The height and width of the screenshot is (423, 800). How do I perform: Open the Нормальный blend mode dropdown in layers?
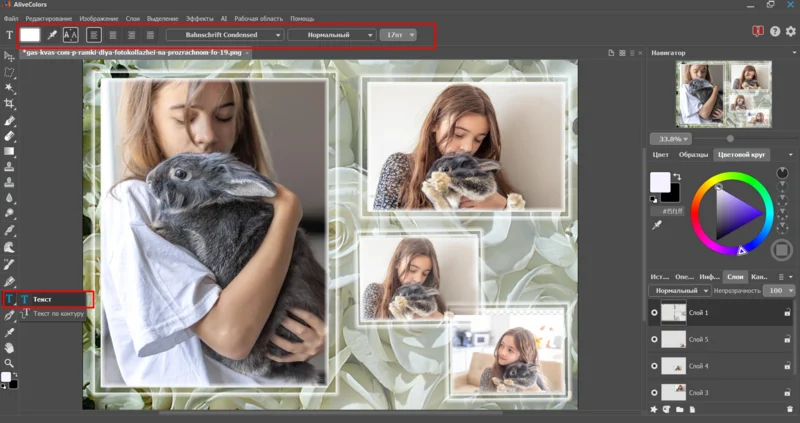(679, 290)
